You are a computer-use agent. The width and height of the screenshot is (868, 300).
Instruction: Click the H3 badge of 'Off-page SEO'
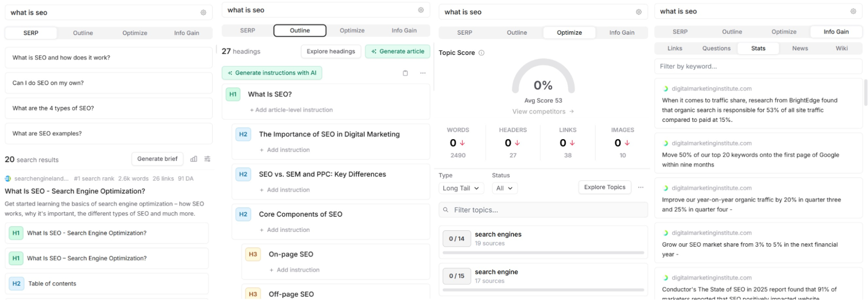click(253, 294)
